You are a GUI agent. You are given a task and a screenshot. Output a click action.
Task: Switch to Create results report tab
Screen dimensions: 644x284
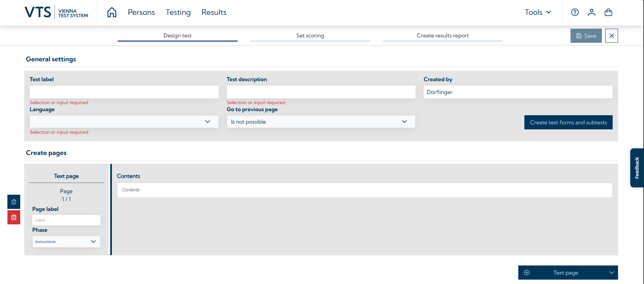(442, 36)
